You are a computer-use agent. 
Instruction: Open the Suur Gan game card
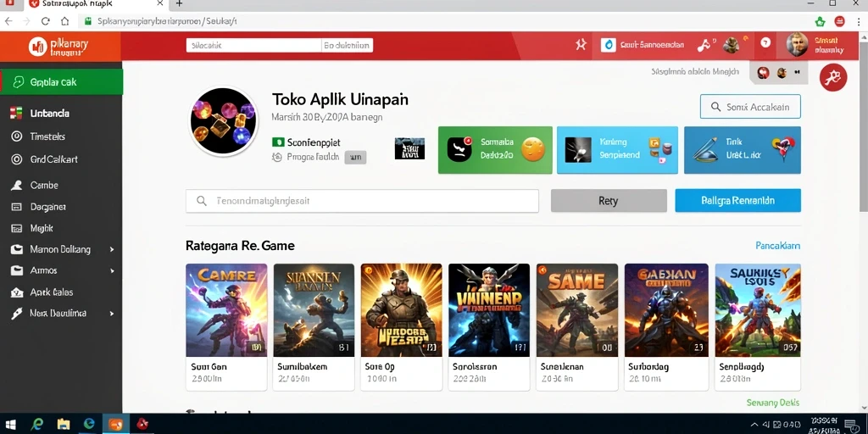[x=226, y=327]
